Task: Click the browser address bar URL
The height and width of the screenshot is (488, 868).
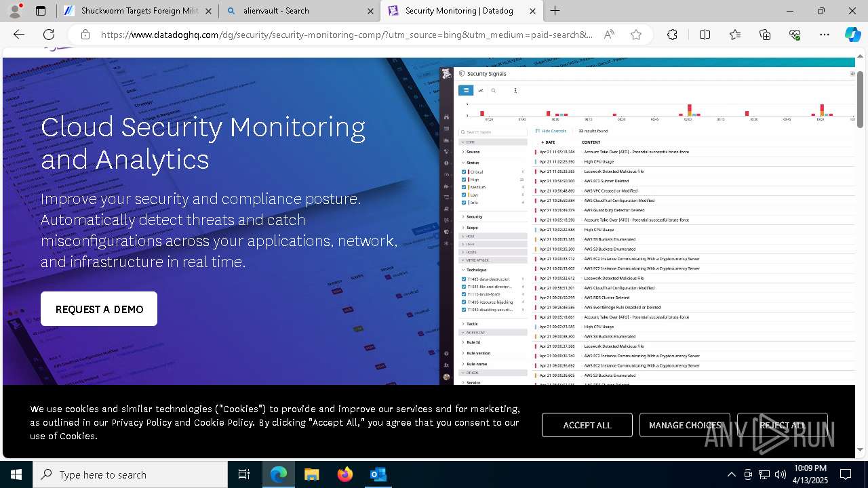Action: point(347,35)
